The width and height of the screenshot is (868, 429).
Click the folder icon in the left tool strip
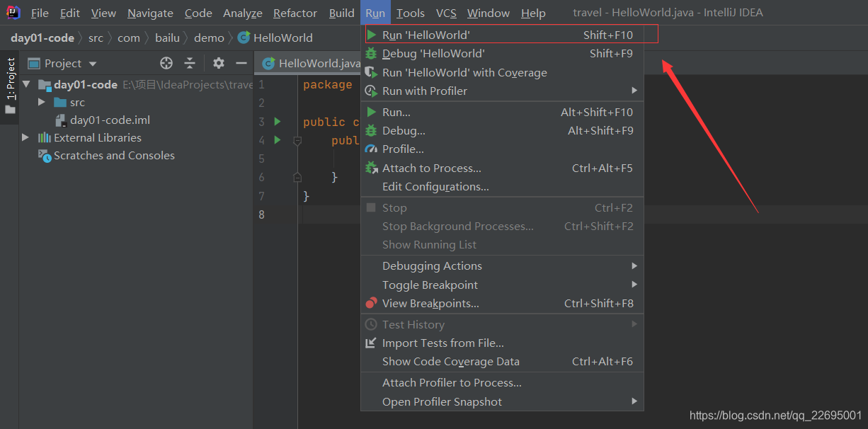pos(10,110)
